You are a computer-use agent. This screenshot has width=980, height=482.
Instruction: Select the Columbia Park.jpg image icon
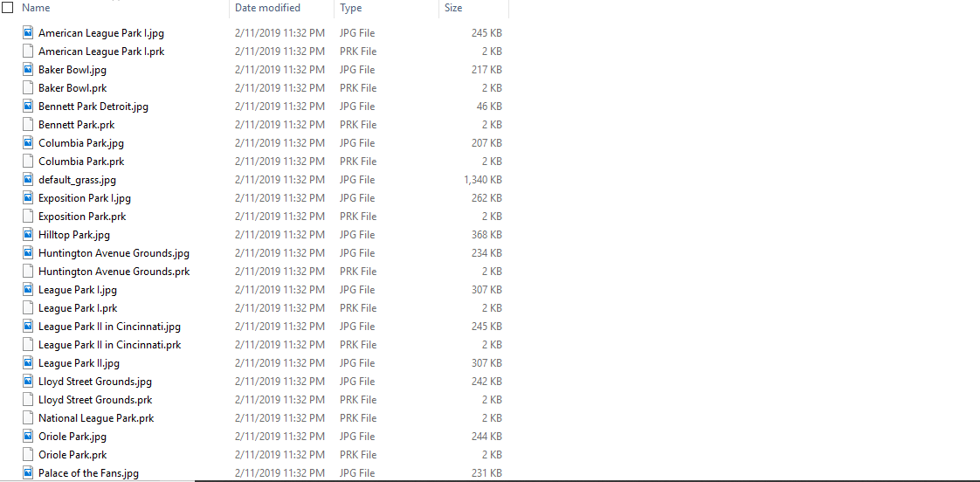click(x=27, y=142)
